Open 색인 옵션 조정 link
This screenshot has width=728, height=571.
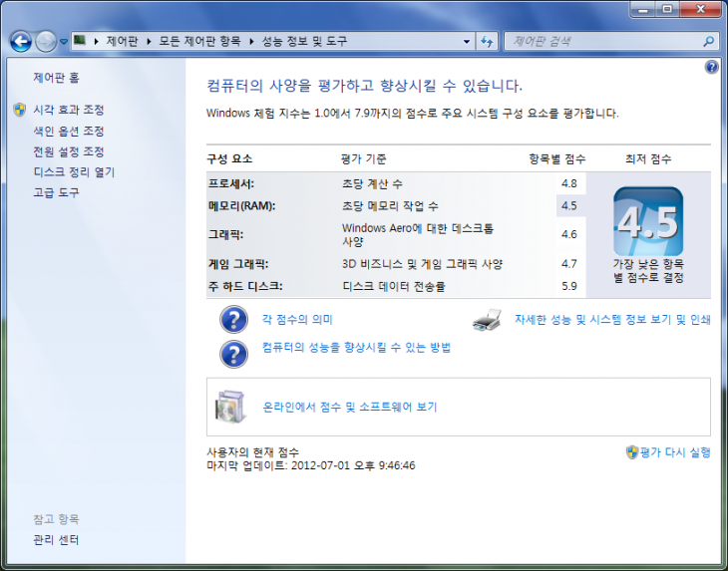pyautogui.click(x=69, y=132)
